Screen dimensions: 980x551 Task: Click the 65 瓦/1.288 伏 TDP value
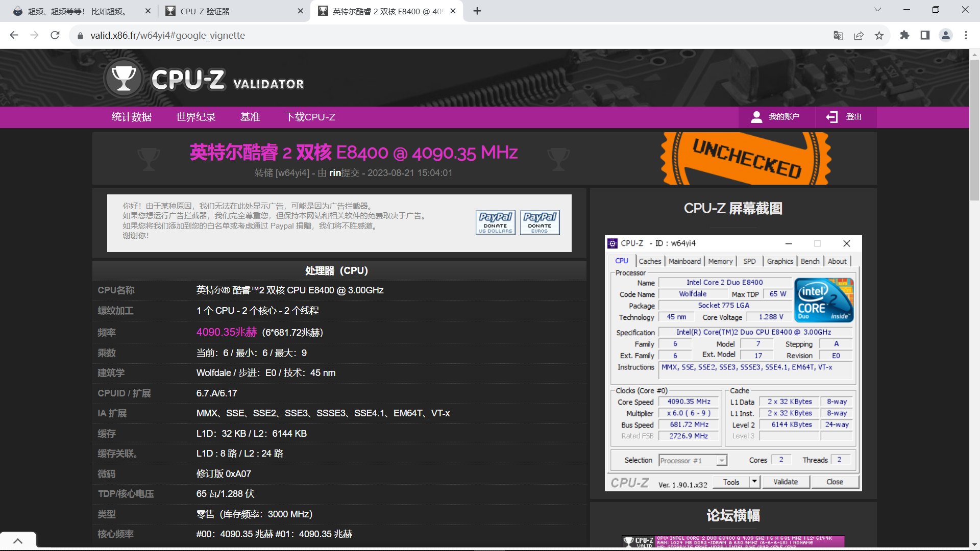pos(226,494)
